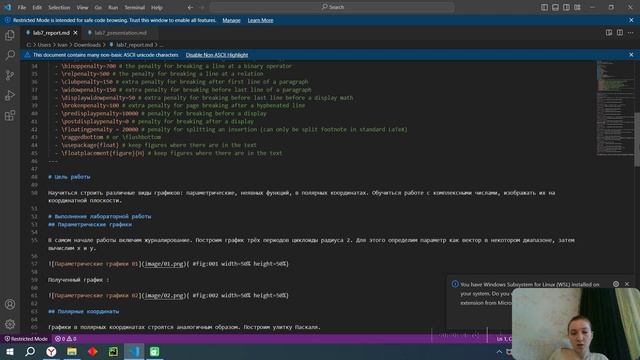Open Customize Layout icon

pos(577,7)
